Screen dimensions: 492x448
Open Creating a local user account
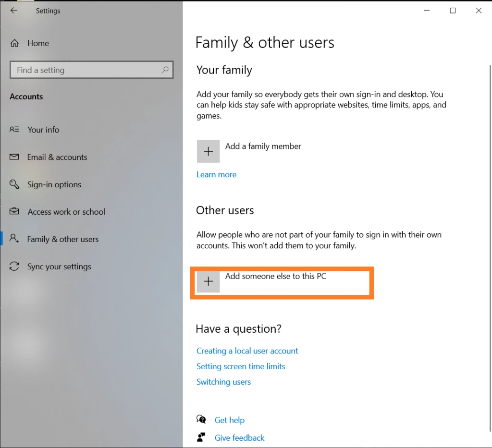247,351
